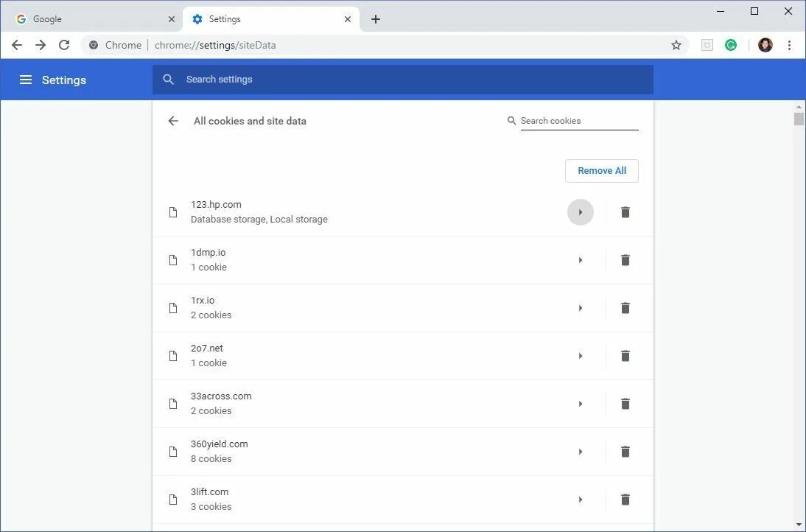
Task: Show details for 1rx.io cookies
Action: [x=581, y=308]
